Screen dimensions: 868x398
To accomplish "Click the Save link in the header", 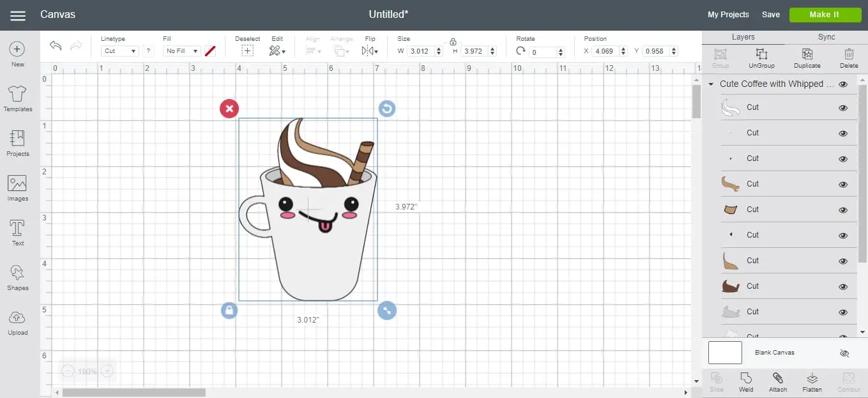I will (x=770, y=14).
